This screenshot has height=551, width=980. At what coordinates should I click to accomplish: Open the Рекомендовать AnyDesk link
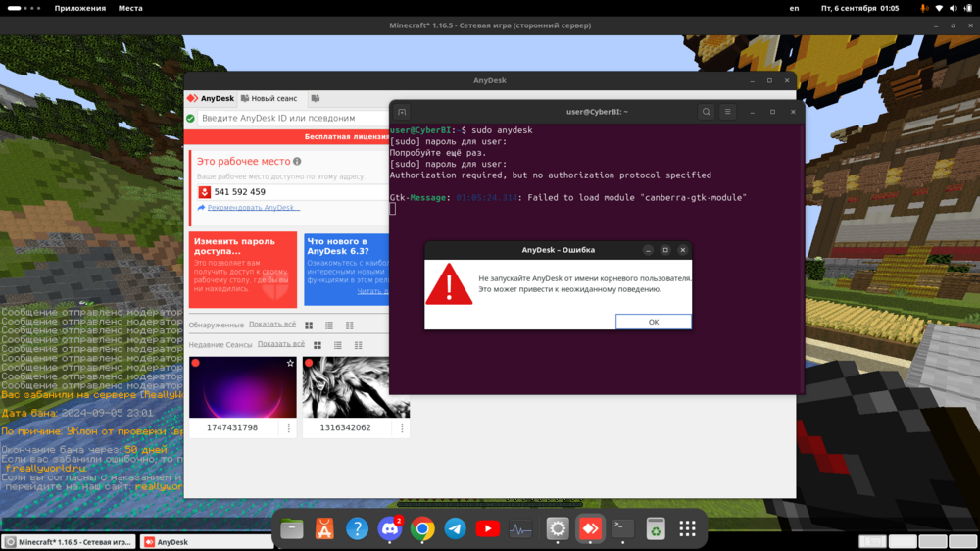(253, 208)
